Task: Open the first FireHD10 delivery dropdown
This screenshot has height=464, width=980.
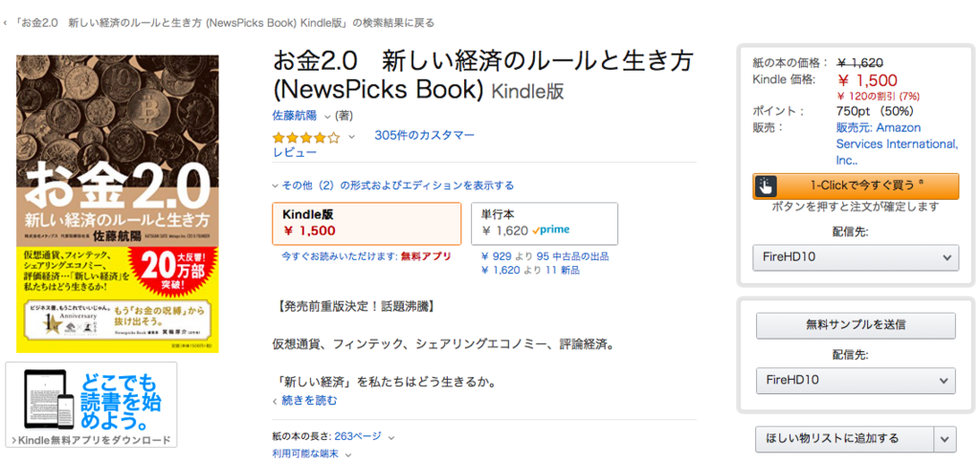Action: coord(856,257)
